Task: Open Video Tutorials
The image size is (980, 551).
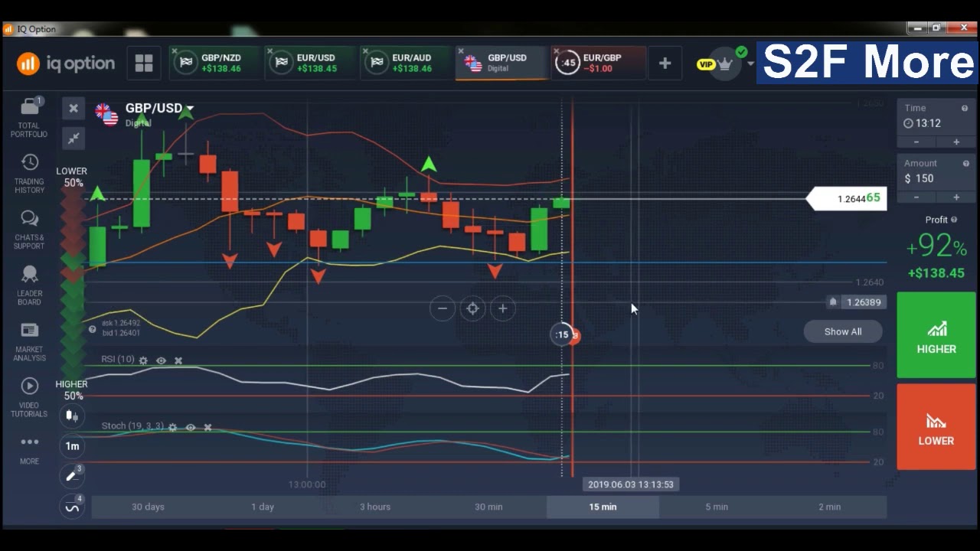Action: click(x=29, y=397)
